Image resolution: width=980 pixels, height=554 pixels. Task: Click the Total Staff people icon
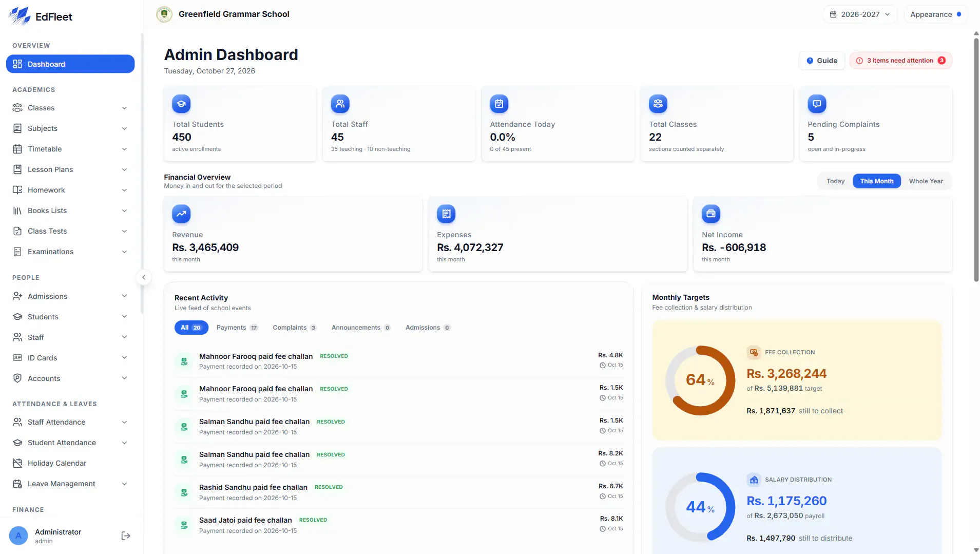coord(340,104)
